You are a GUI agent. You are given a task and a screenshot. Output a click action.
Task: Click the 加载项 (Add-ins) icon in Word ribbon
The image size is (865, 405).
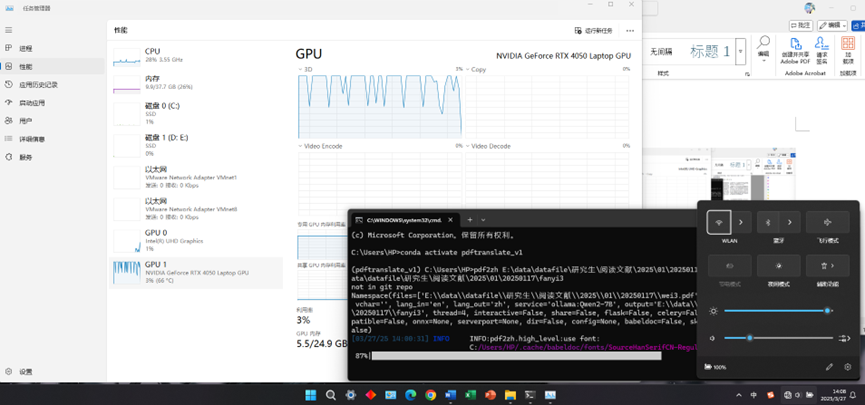coord(847,49)
